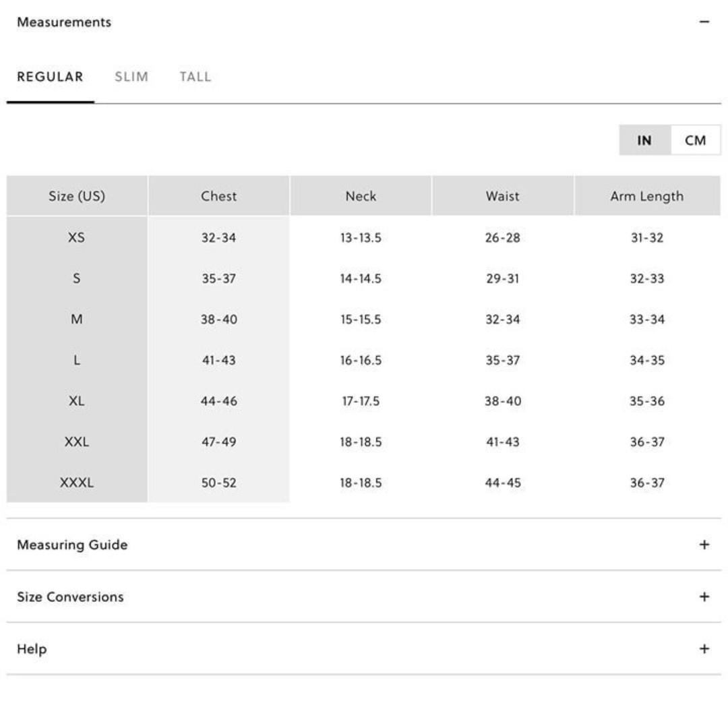This screenshot has height=728, width=728.
Task: Collapse the Measurements section minus icon
Action: tap(704, 22)
